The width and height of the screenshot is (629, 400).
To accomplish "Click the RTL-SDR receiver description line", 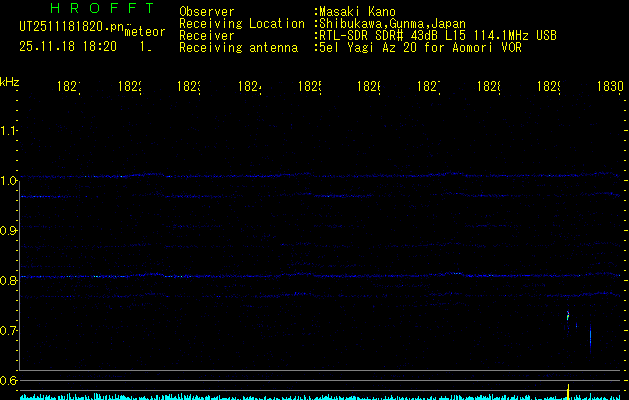I will (x=436, y=35).
